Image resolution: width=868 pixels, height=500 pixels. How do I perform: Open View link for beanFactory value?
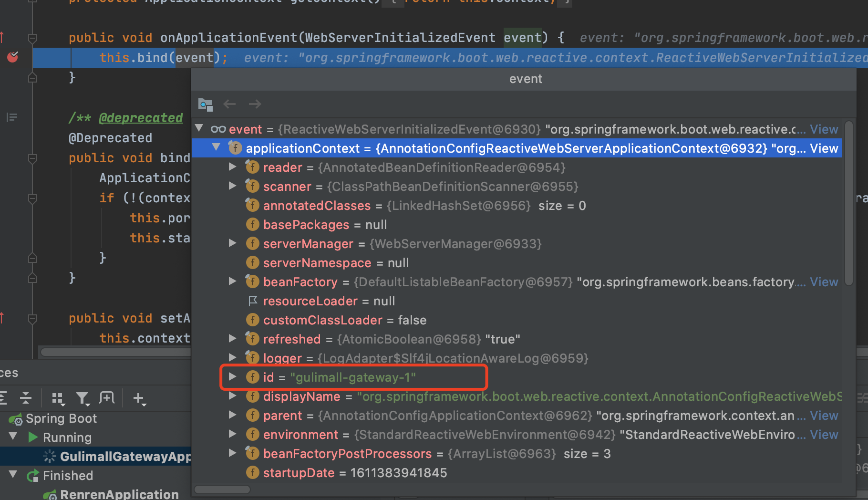[824, 282]
